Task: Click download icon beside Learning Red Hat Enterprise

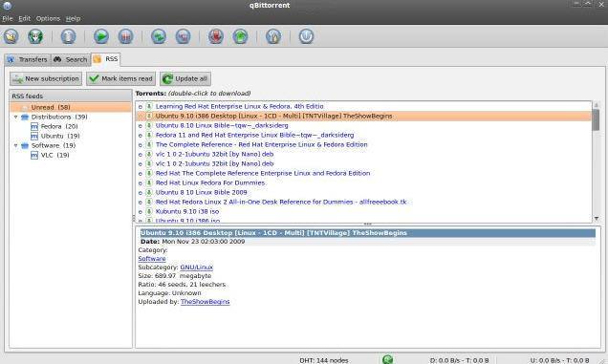Action: 148,106
